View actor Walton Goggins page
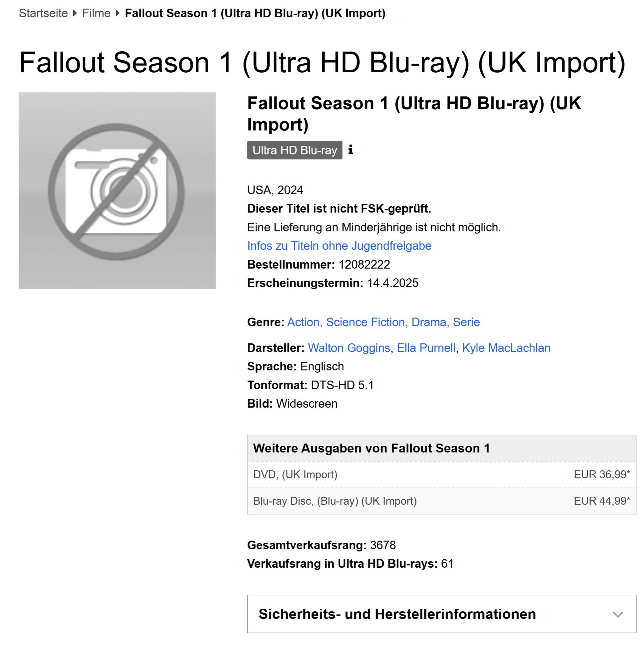This screenshot has width=644, height=651. point(349,348)
